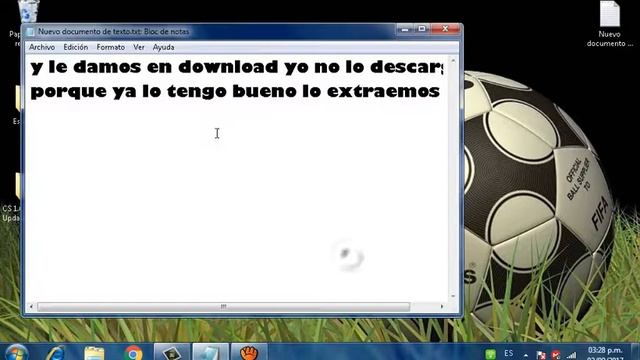Click the horizontal scrollbar thumb in Notepad
The height and width of the screenshot is (360, 640).
[223, 307]
